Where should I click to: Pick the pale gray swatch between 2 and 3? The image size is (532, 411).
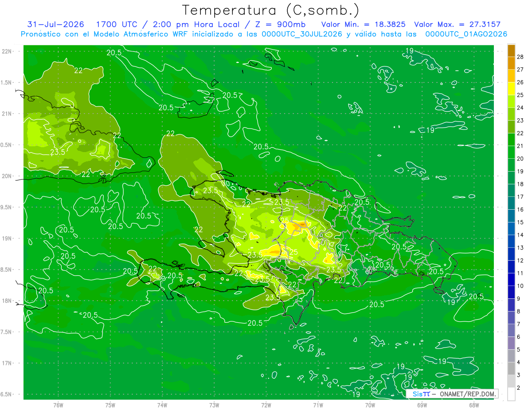click(511, 381)
